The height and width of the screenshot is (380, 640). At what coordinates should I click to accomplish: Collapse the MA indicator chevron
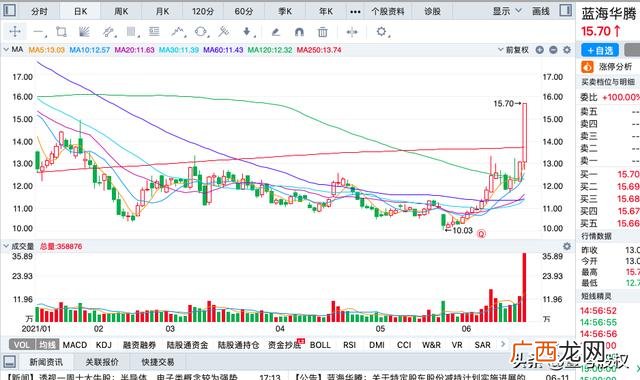[x=6, y=49]
